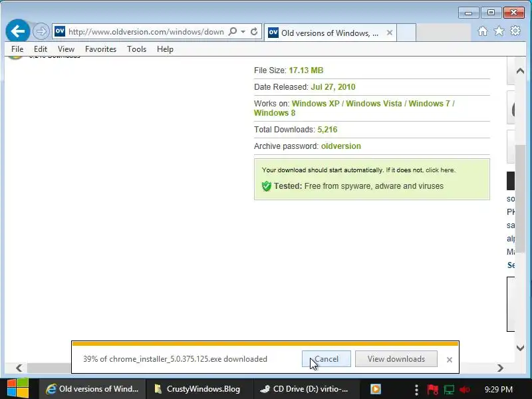Open the File menu

pos(17,49)
